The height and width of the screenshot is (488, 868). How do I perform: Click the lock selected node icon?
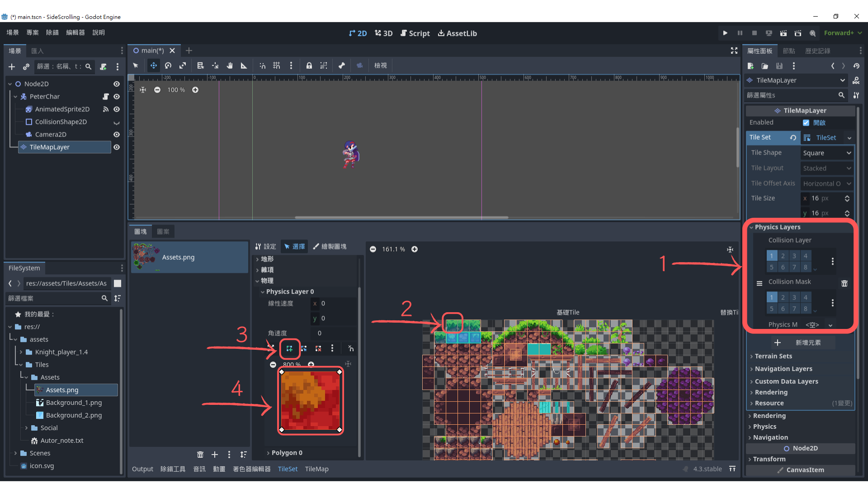tap(309, 66)
